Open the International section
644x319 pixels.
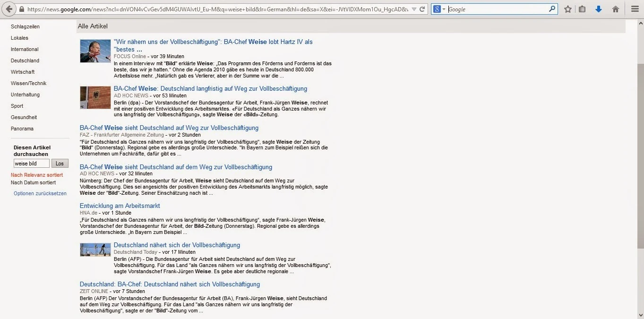coord(25,49)
